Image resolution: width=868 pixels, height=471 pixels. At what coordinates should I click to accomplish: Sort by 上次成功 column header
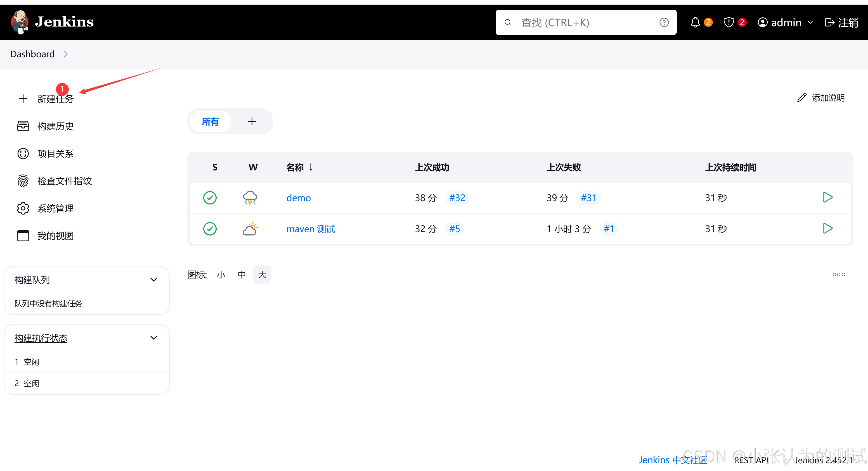click(432, 167)
